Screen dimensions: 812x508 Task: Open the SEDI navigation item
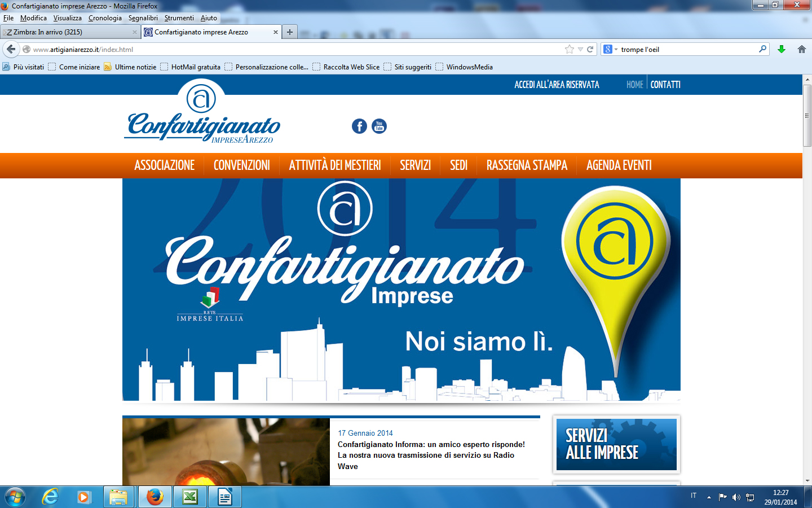pos(458,165)
